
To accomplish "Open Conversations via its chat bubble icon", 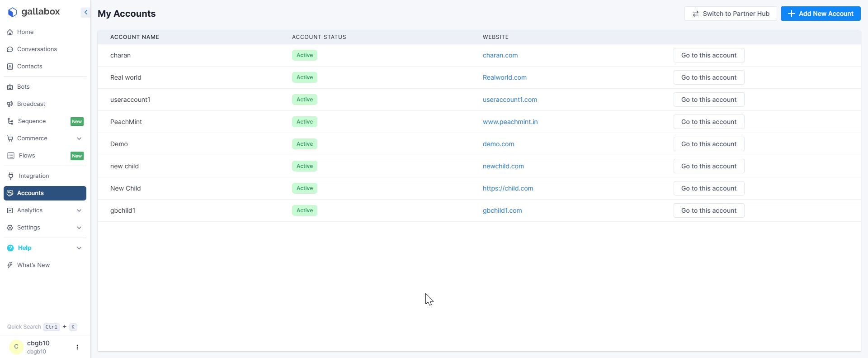I will click(10, 49).
